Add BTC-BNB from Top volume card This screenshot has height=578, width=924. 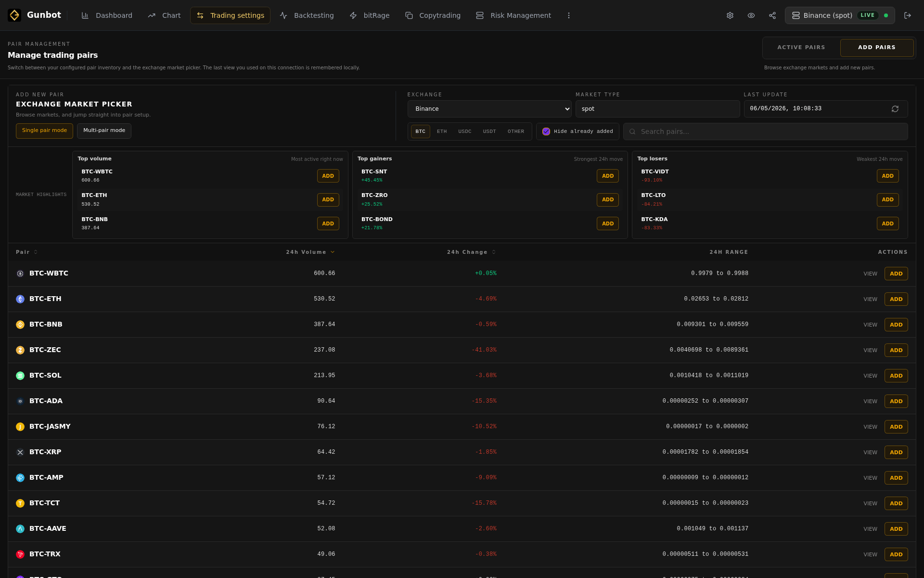pyautogui.click(x=328, y=223)
